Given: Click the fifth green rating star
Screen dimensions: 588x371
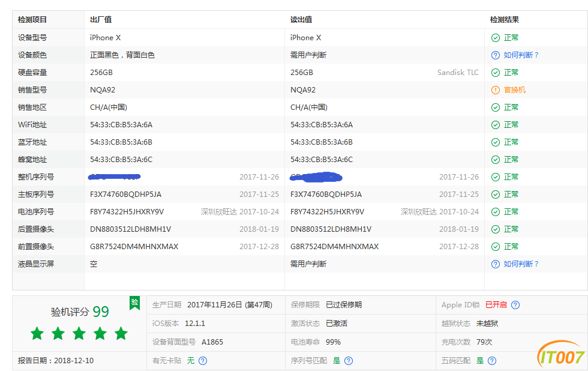Looking at the screenshot, I should 121,333.
